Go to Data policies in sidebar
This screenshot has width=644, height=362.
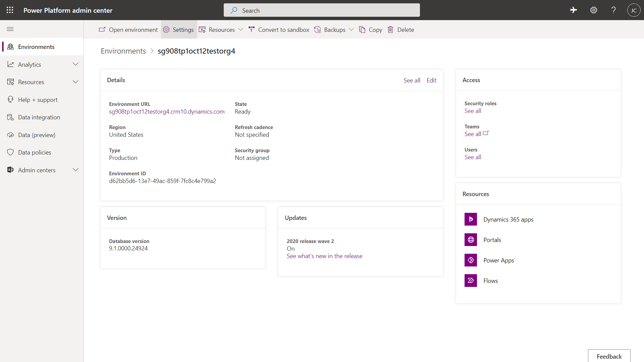click(x=42, y=152)
